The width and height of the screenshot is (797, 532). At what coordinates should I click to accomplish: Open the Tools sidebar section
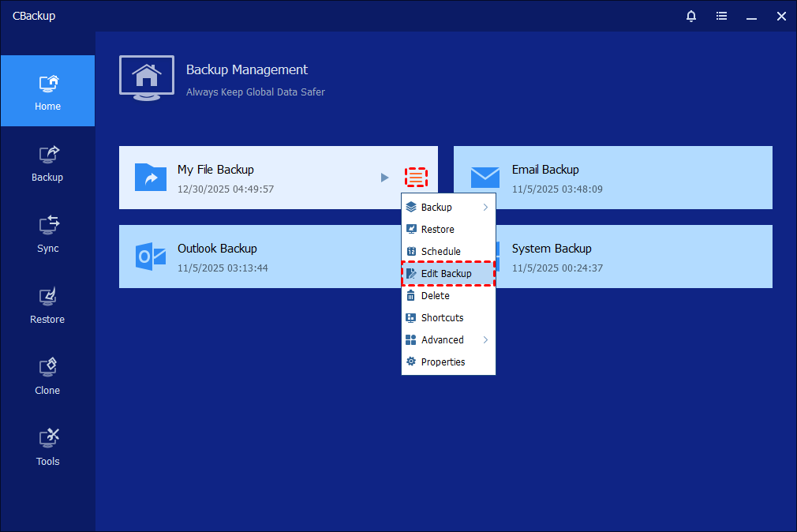[x=47, y=447]
